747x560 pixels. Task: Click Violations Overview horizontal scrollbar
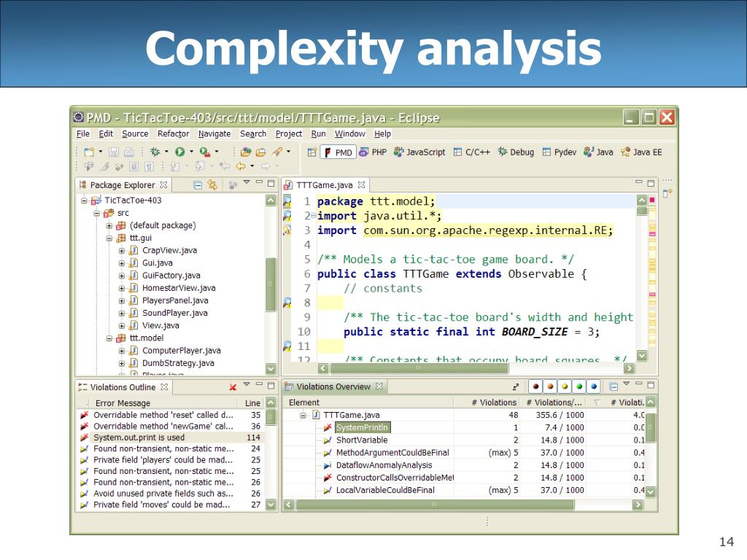[435, 504]
